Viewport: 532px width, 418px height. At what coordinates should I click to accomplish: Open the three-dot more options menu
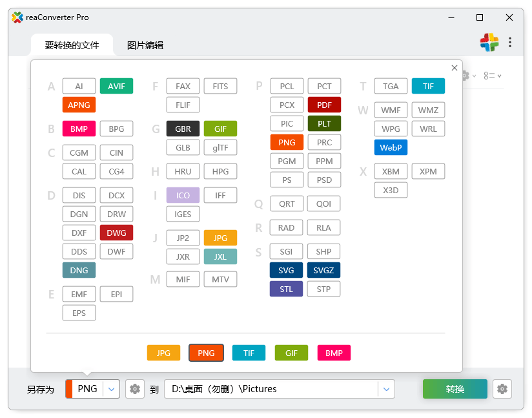(x=510, y=43)
